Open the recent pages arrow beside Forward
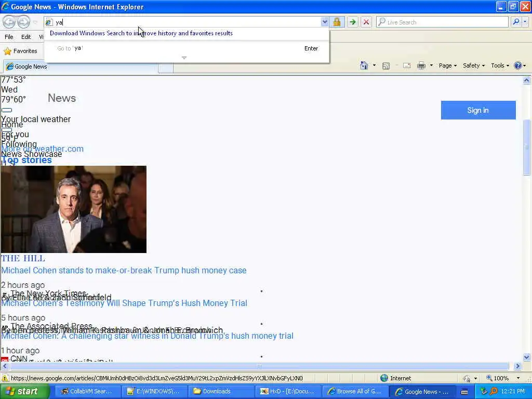This screenshot has height=399, width=532. point(35,22)
